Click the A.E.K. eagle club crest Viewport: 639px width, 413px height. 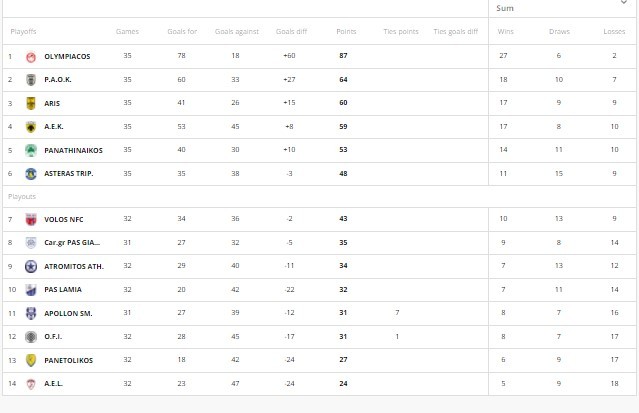pyautogui.click(x=31, y=127)
